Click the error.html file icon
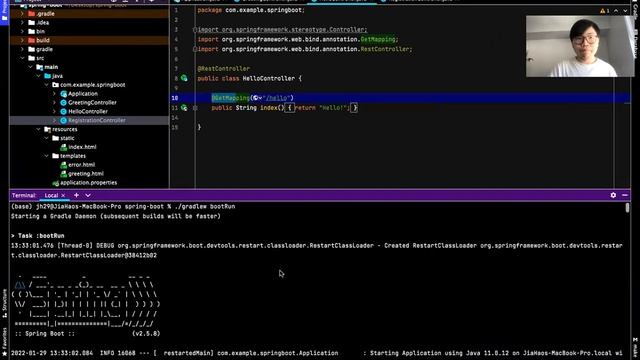640x360 pixels. (64, 165)
